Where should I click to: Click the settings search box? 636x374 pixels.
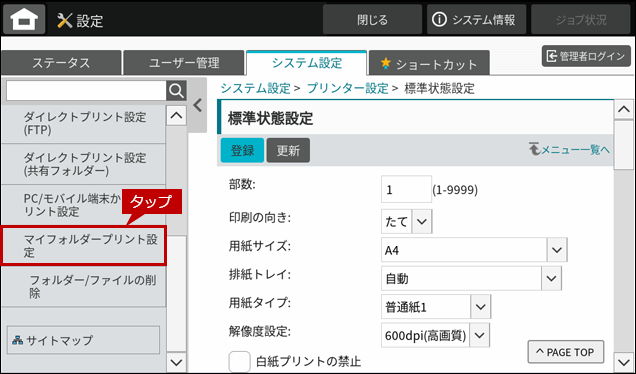(x=86, y=90)
